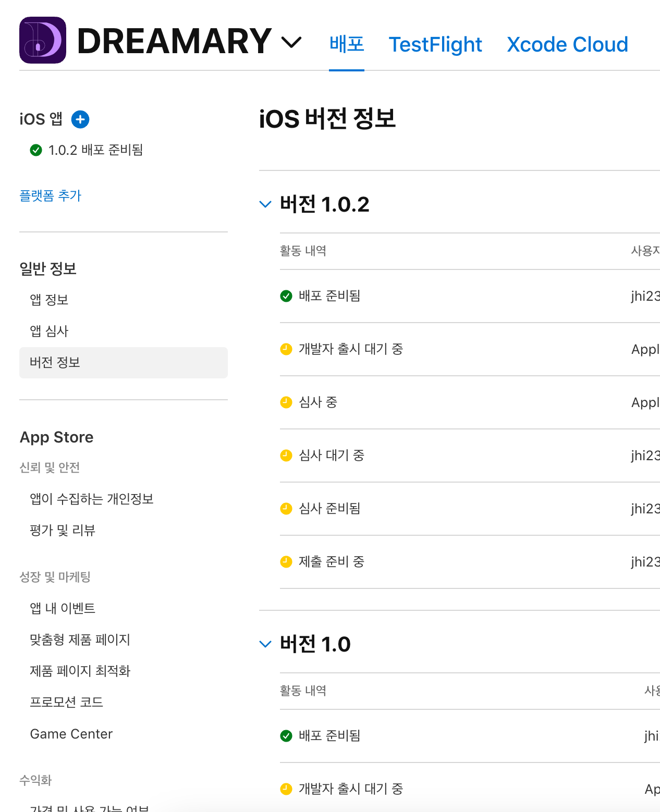Switch to the TestFlight tab

coord(435,44)
